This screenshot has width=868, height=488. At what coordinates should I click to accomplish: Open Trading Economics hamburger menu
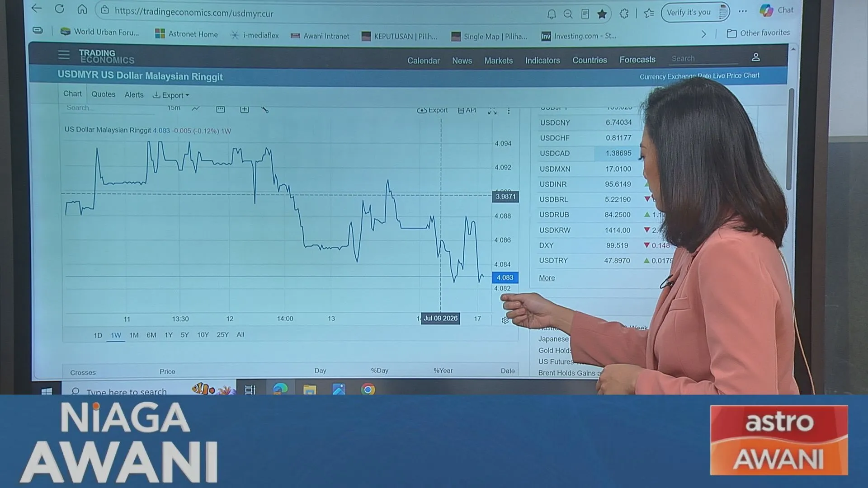point(64,55)
